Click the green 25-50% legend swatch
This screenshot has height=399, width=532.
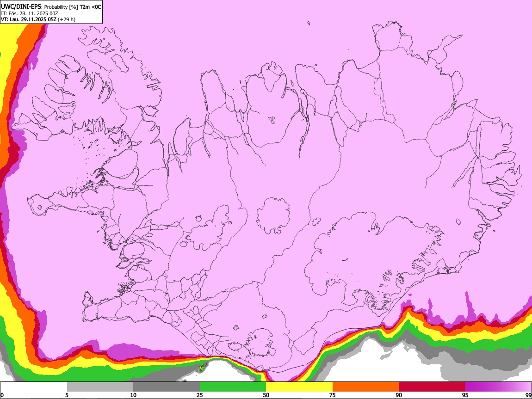point(233,387)
